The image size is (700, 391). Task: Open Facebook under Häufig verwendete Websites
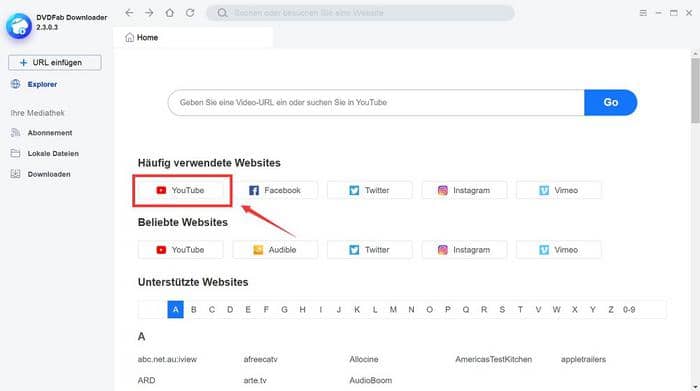[x=275, y=190]
